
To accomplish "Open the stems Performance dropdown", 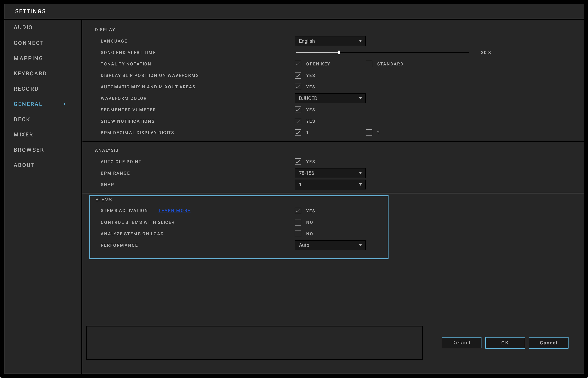I will [x=330, y=245].
